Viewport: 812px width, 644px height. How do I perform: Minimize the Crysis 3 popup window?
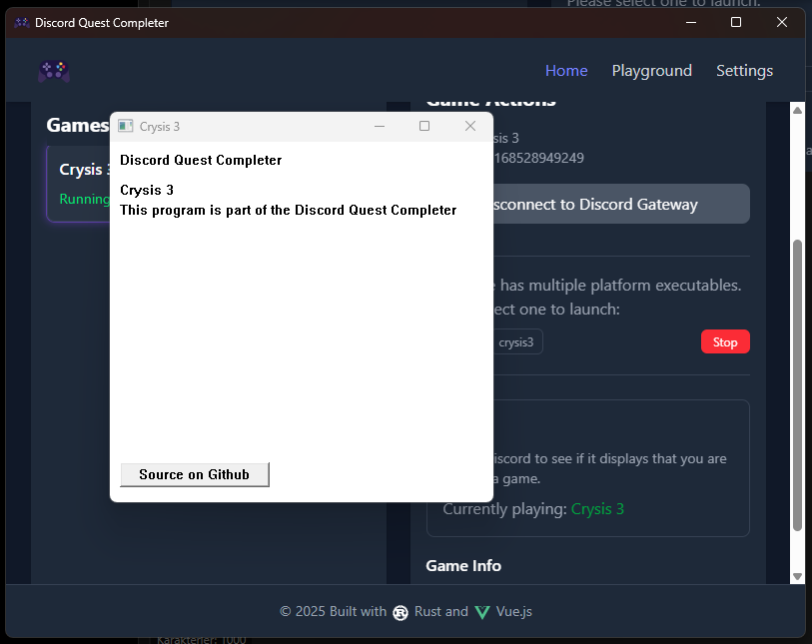click(380, 126)
